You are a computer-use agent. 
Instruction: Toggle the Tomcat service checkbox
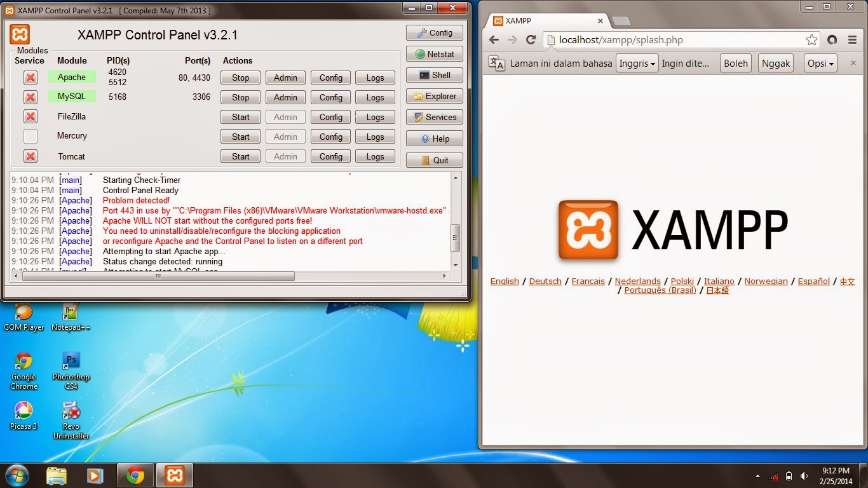[31, 156]
